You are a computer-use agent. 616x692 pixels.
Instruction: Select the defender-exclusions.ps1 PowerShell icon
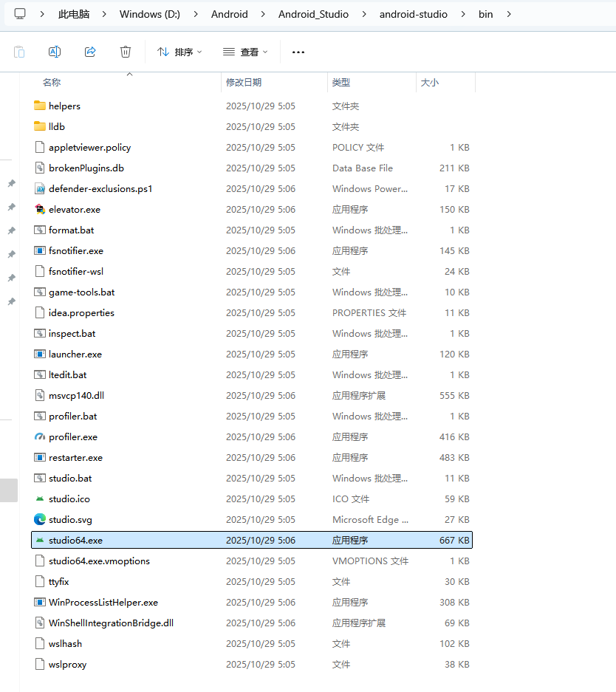click(x=40, y=188)
